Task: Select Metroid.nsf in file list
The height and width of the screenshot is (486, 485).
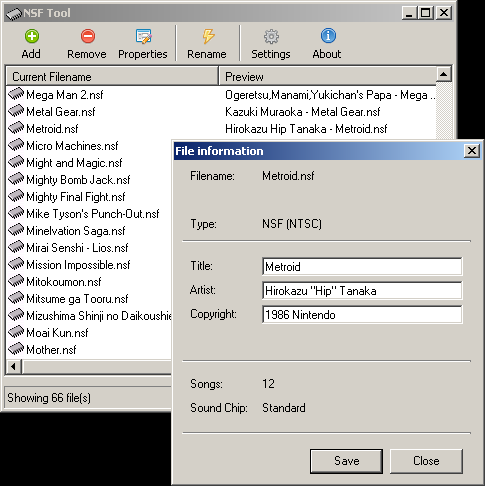Action: pyautogui.click(x=52, y=129)
